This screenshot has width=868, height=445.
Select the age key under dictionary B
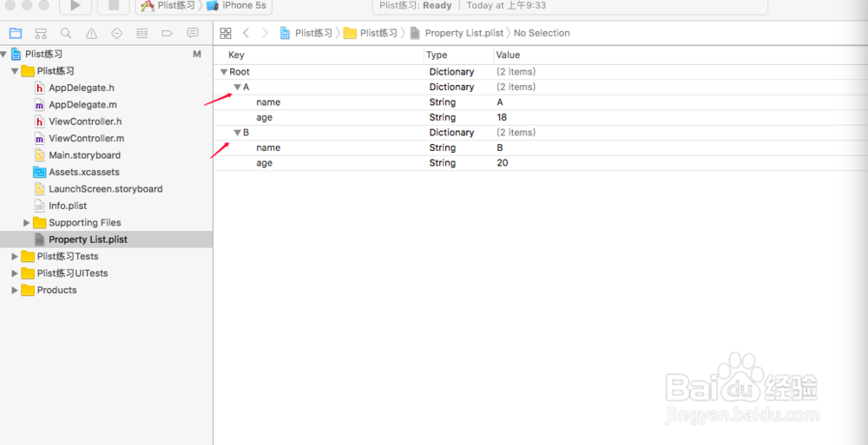[x=264, y=163]
